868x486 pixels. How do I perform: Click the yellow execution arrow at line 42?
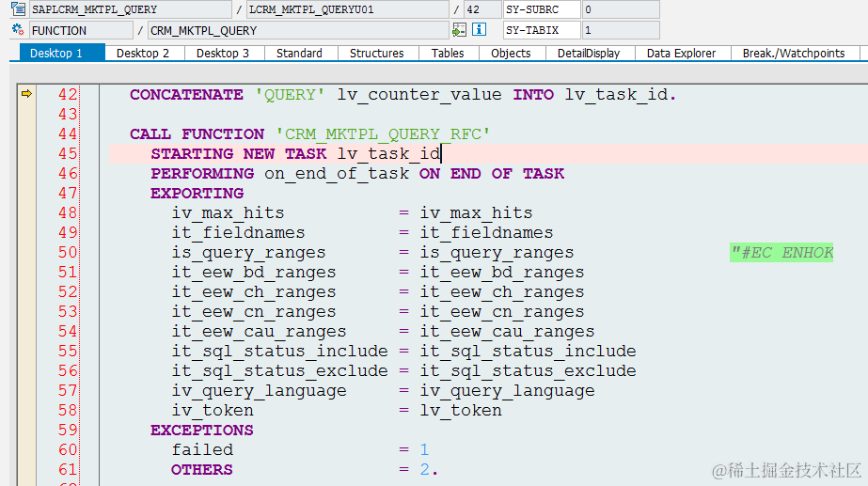[26, 94]
